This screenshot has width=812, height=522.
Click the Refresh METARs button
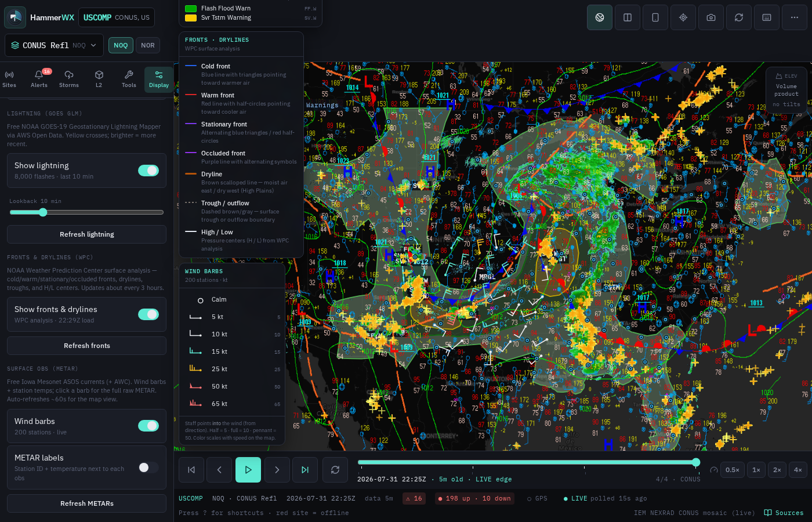[87, 503]
